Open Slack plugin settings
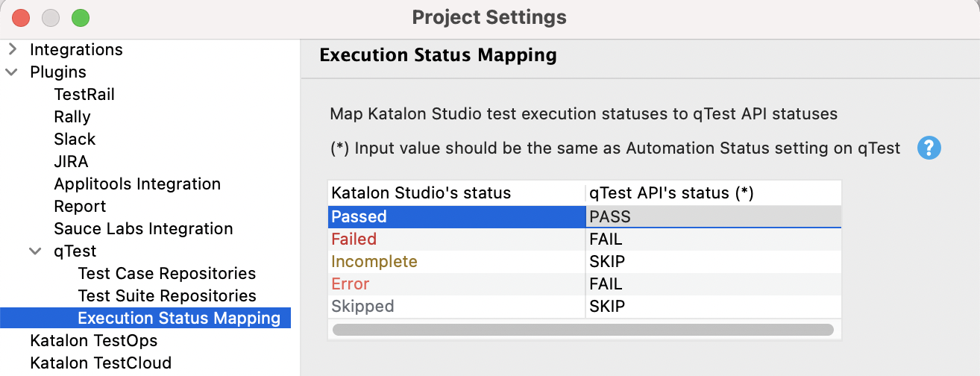The width and height of the screenshot is (980, 376). point(75,140)
